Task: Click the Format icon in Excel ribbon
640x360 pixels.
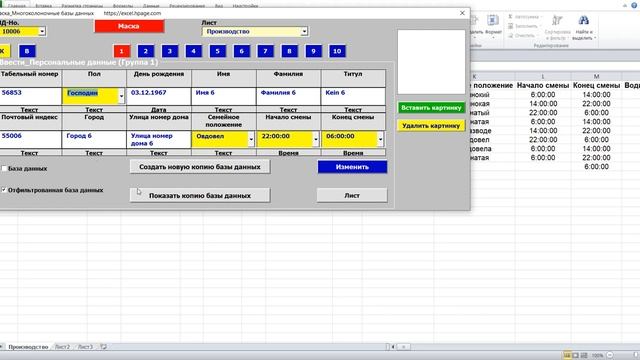Action: click(x=493, y=20)
